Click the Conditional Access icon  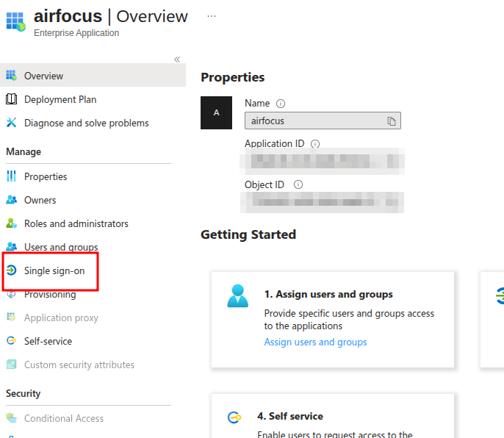11,417
